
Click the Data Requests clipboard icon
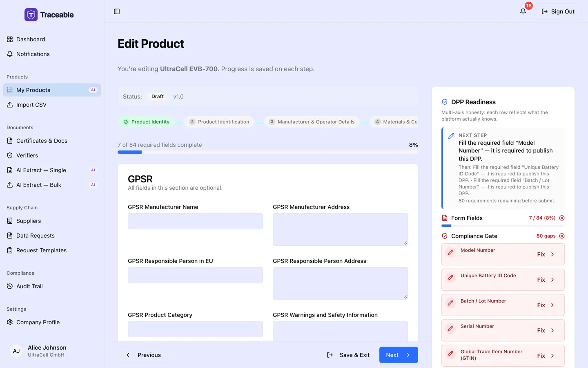click(x=10, y=236)
